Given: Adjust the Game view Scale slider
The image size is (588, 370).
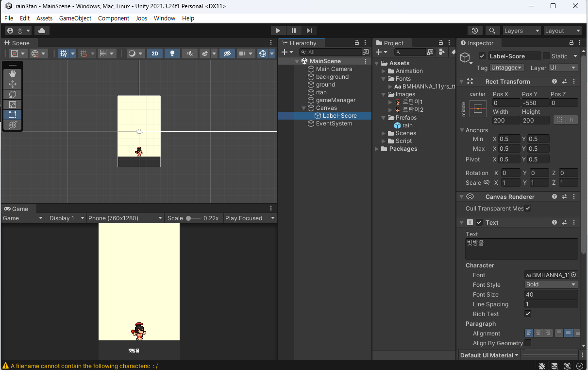Looking at the screenshot, I should pos(193,218).
